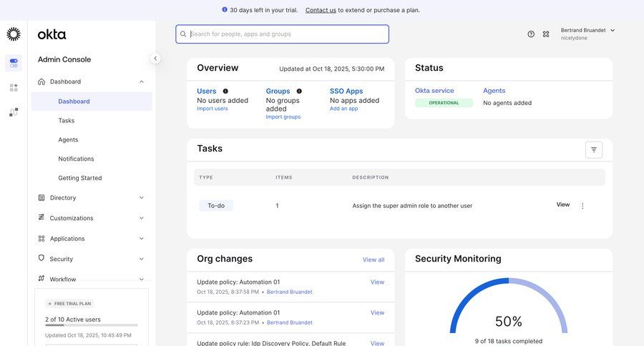The image size is (644, 346).
Task: Click View all in Org changes
Action: coord(374,259)
